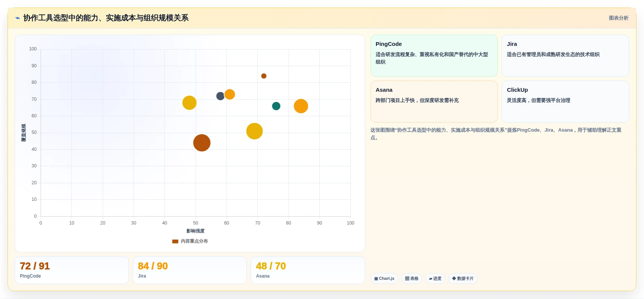Image resolution: width=644 pixels, height=299 pixels.
Task: Click the blue lightning icon beside the title
Action: pos(18,18)
